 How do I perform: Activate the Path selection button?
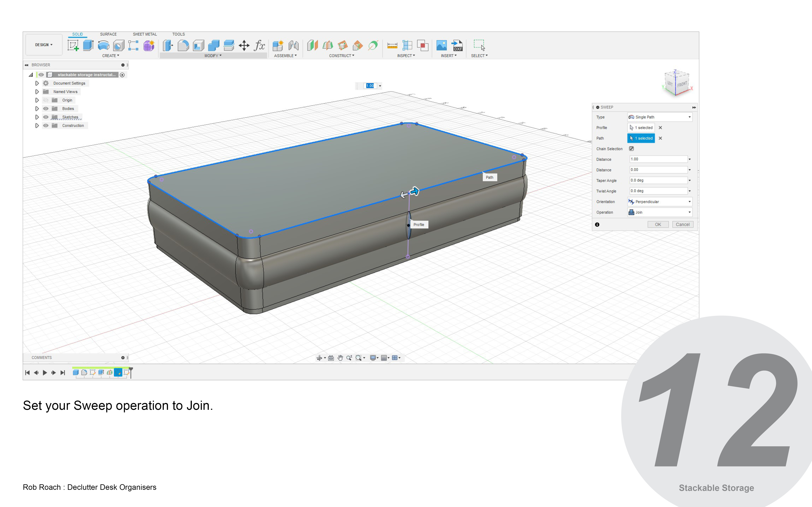click(x=641, y=138)
